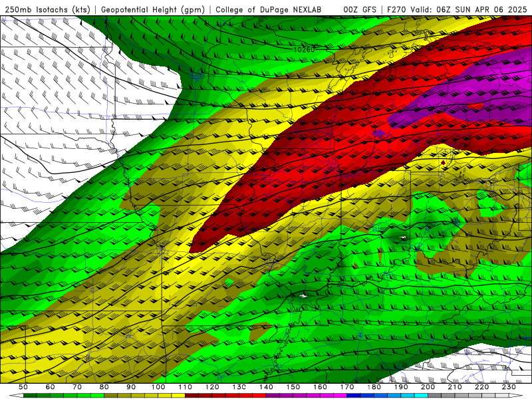Click the 110 value on the legend scale
Viewport: 532px width, 399px height.
(186, 387)
